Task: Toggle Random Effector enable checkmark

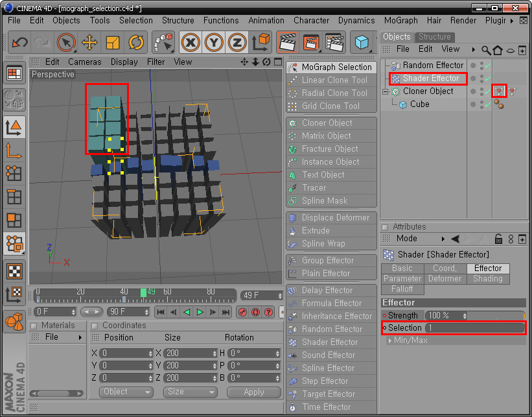Action: 488,66
